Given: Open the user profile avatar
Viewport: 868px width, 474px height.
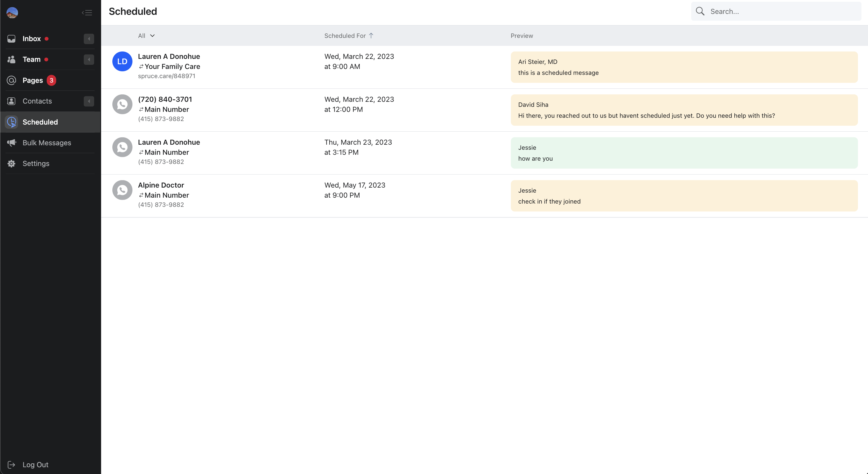Looking at the screenshot, I should (x=12, y=12).
